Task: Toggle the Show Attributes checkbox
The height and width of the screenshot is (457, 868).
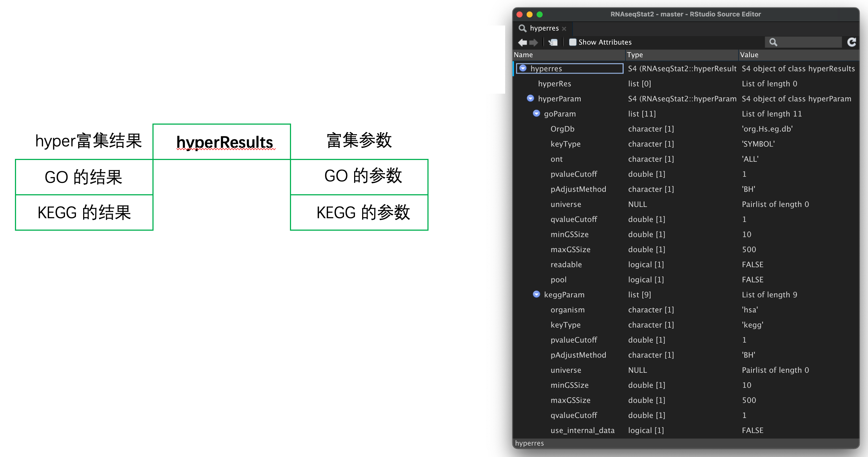Action: [x=573, y=42]
